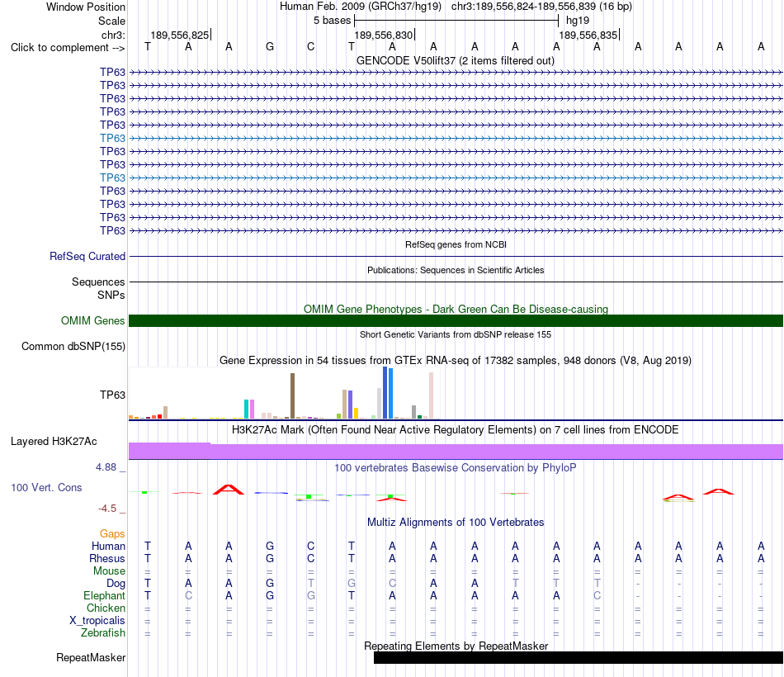
Task: Click the PhyloP upper value 4.88
Action: 106,466
